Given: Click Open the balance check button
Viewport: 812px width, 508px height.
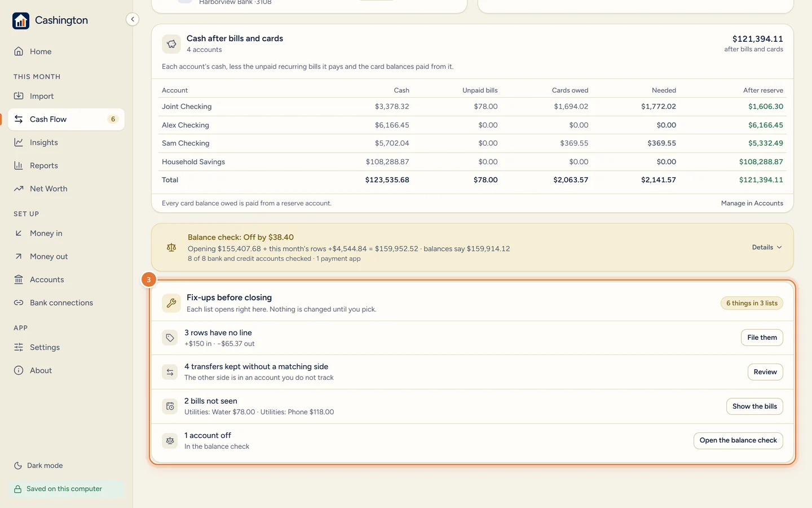Looking at the screenshot, I should [738, 440].
